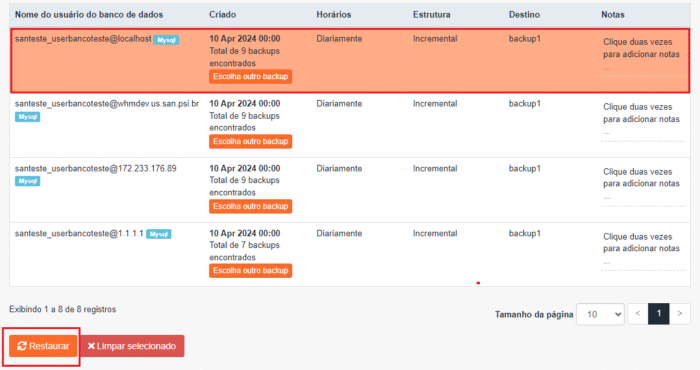The width and height of the screenshot is (700, 370).
Task: Click backup1 in the whmdev.us.san.psi.br row
Action: tap(525, 104)
